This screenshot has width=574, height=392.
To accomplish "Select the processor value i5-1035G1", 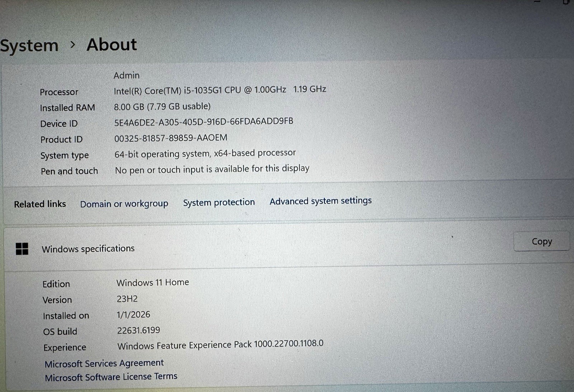I will pyautogui.click(x=220, y=90).
